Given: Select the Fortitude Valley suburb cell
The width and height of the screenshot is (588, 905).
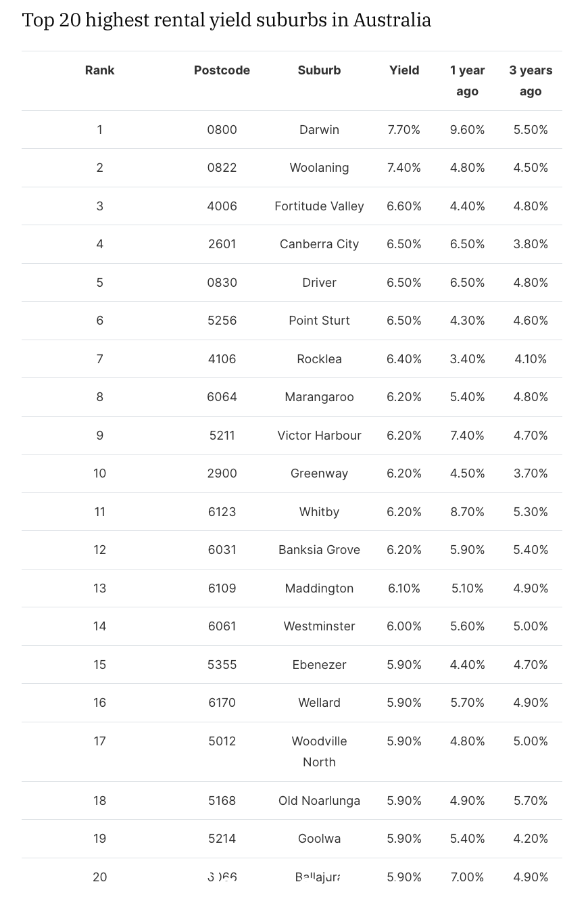Looking at the screenshot, I should [x=319, y=206].
